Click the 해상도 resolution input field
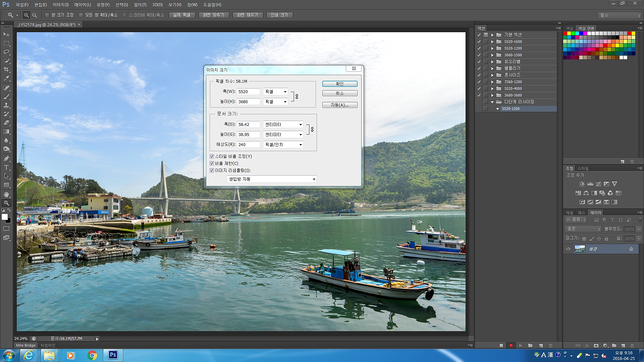 click(248, 144)
